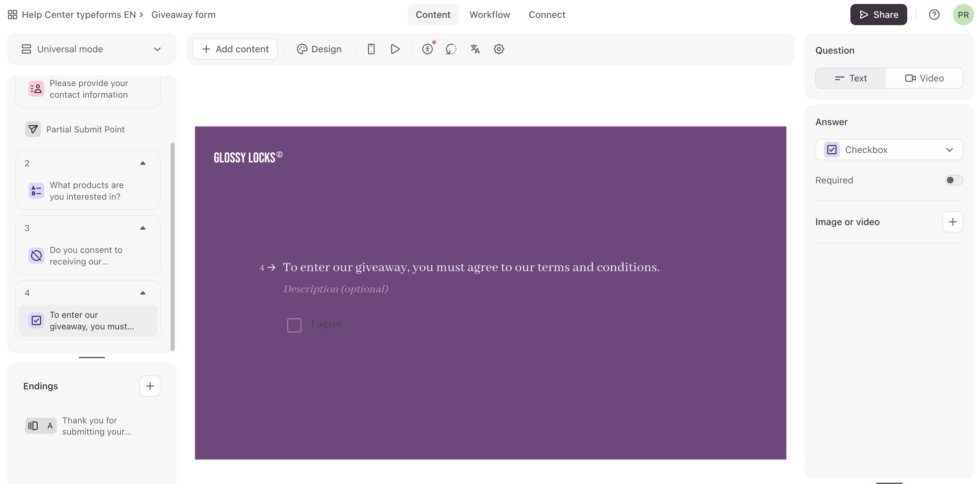Image resolution: width=980 pixels, height=484 pixels.
Task: Switch question type to Video
Action: [924, 78]
